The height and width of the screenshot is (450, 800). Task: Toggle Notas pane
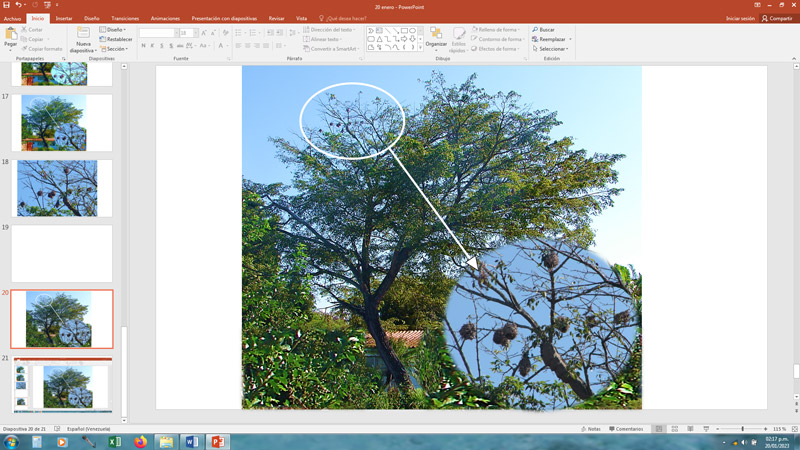tap(591, 429)
